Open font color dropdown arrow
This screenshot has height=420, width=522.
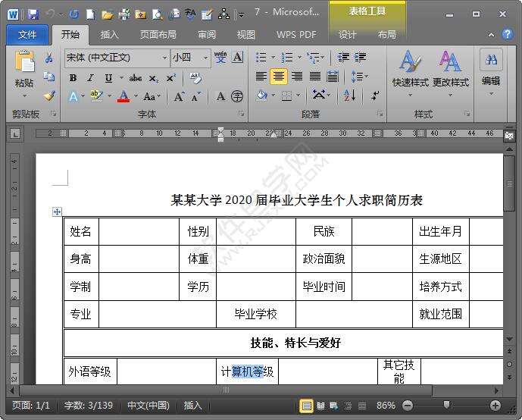[x=136, y=96]
